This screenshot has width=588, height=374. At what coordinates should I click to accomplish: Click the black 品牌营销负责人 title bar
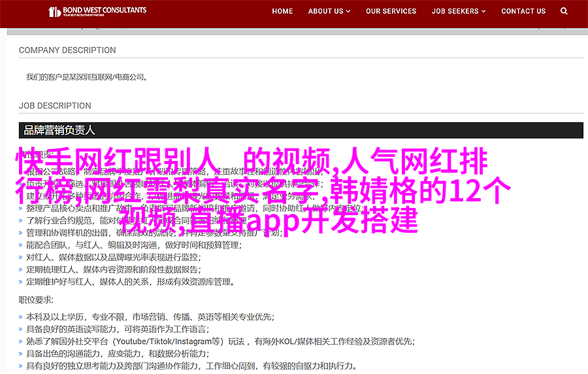(x=301, y=130)
